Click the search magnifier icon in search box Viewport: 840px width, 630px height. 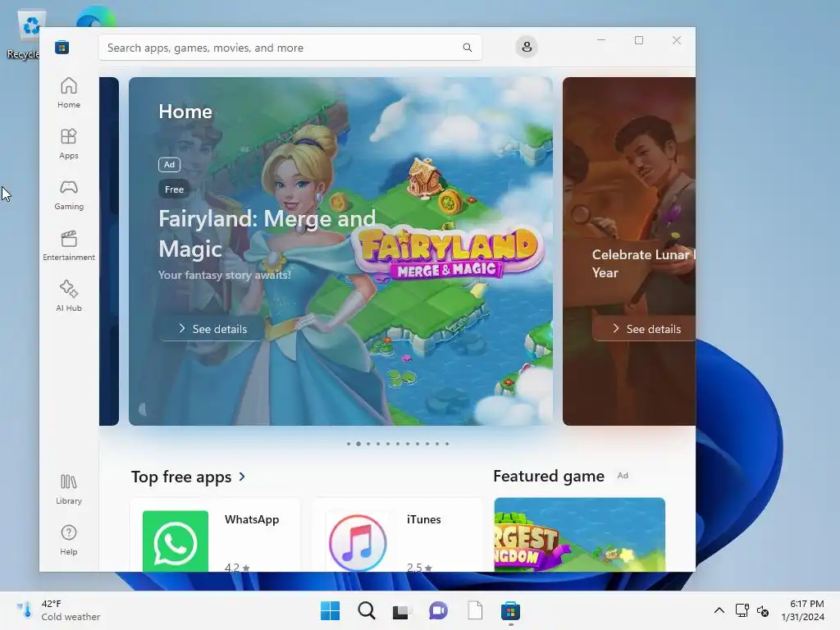point(467,48)
